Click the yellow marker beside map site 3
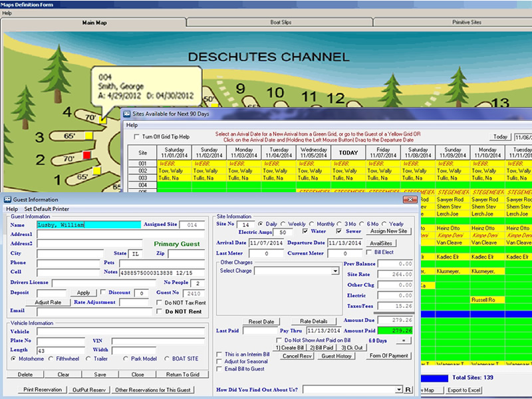 click(x=88, y=136)
